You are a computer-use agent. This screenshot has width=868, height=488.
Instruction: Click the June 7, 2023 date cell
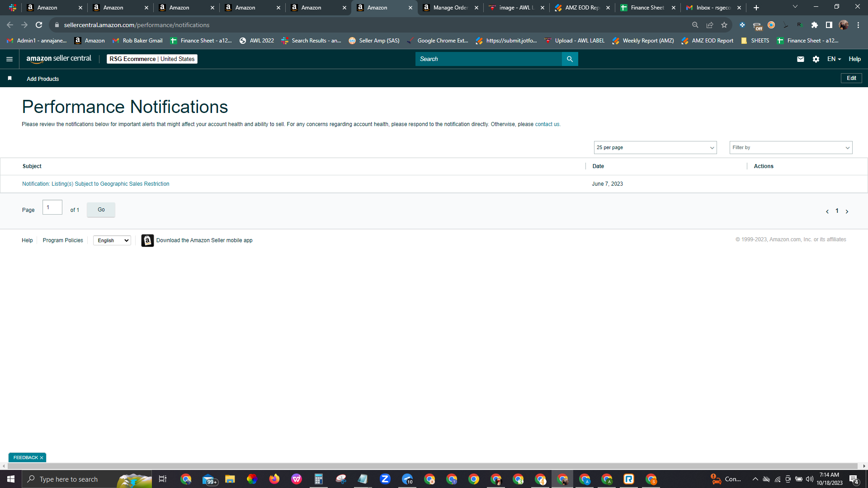click(x=607, y=184)
